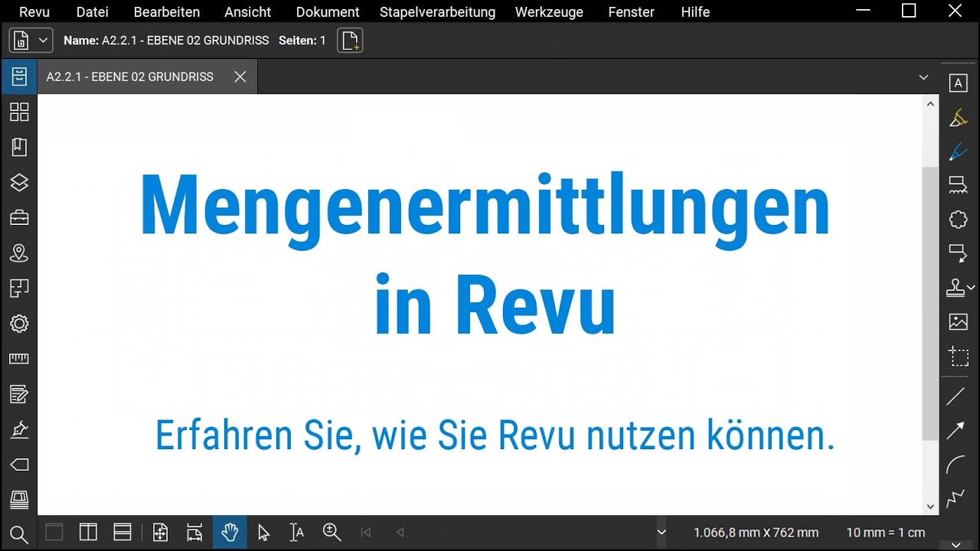Expand more tools at right toolbar bottom

[x=955, y=544]
